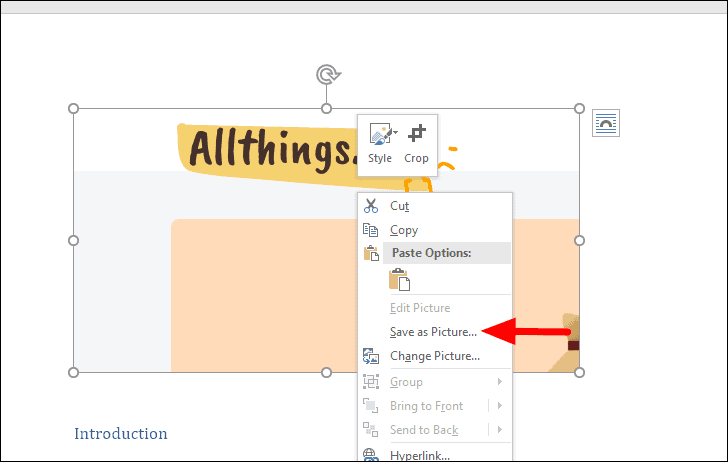Expand the Group submenu arrow
Image resolution: width=728 pixels, height=462 pixels.
coord(500,382)
